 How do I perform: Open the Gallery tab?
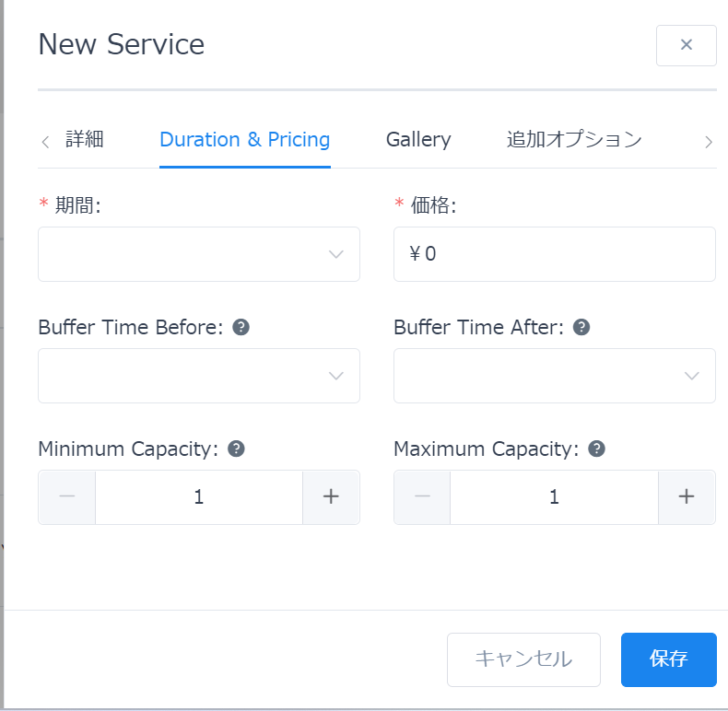tap(418, 140)
